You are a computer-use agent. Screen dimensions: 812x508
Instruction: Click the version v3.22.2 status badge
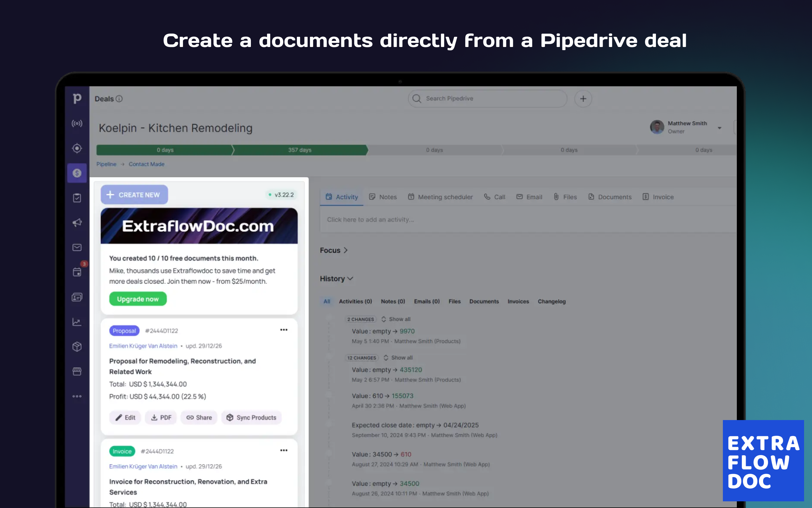pyautogui.click(x=281, y=195)
